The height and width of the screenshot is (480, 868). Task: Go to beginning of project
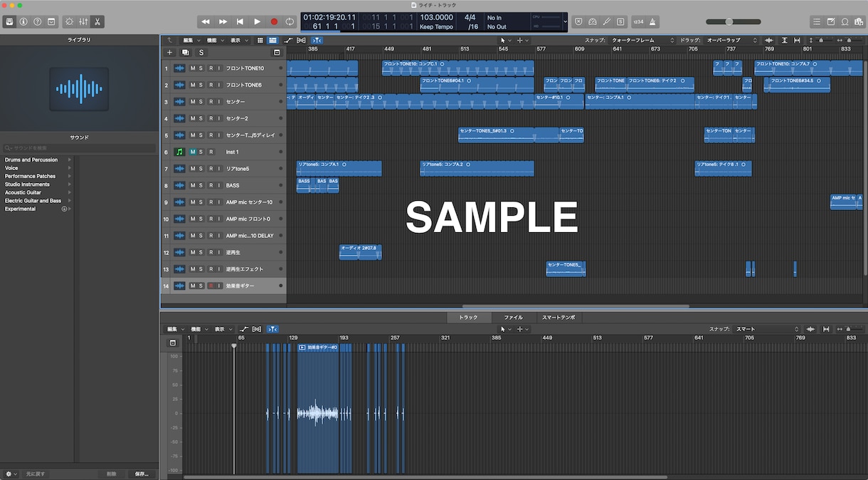240,21
